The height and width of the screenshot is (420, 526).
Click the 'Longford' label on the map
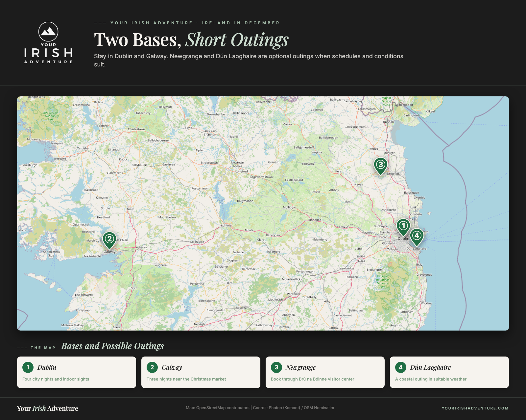(241, 171)
